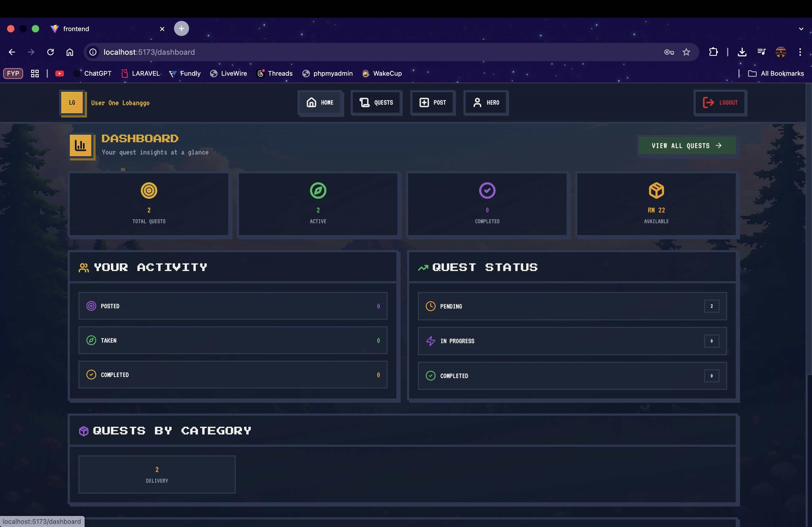Click the Total Quests target icon
Image resolution: width=812 pixels, height=527 pixels.
pos(149,190)
